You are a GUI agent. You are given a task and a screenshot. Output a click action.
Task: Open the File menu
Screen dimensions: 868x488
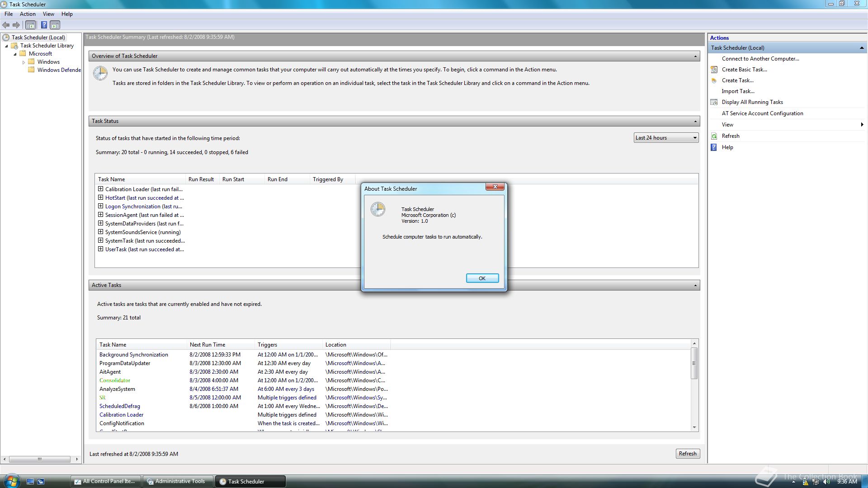9,14
